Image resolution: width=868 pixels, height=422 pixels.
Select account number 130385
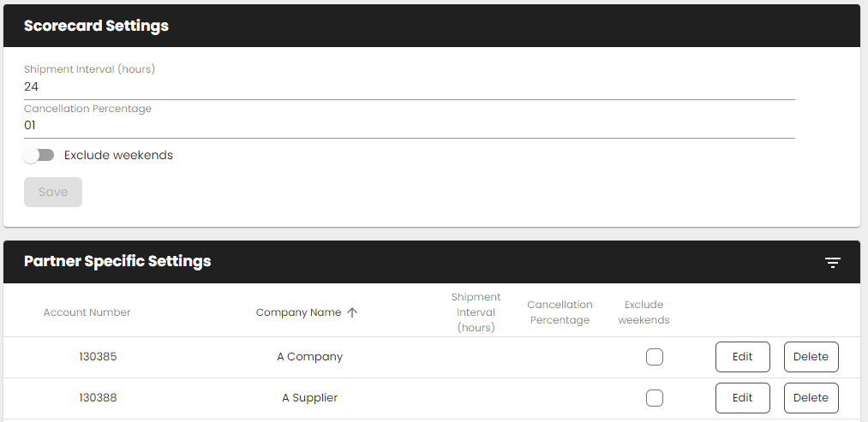point(98,357)
